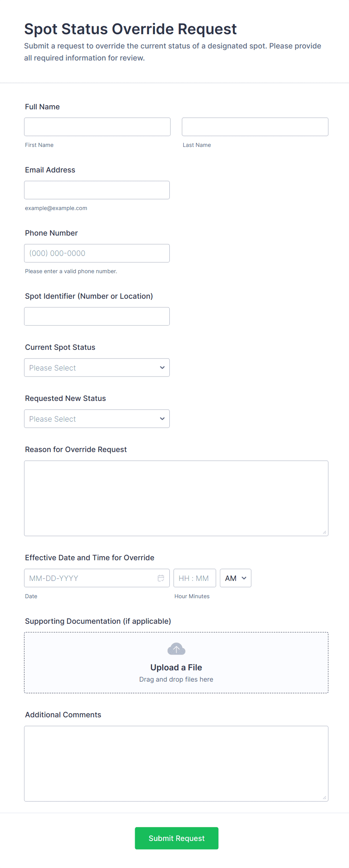Click the HH : MM time field

[194, 578]
